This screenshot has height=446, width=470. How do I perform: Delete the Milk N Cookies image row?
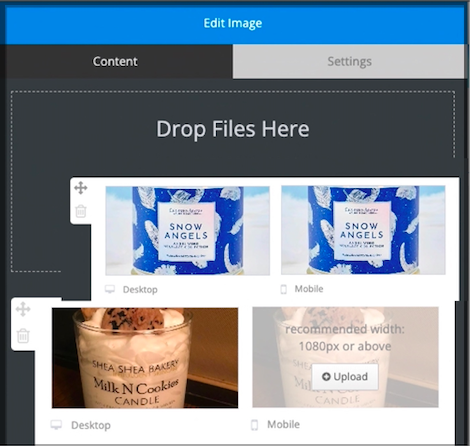(x=23, y=336)
